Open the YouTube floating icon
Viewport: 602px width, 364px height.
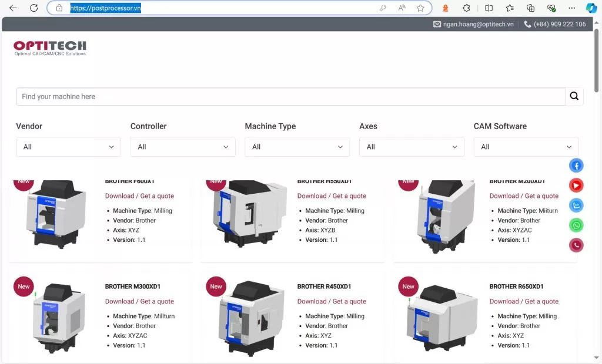576,186
